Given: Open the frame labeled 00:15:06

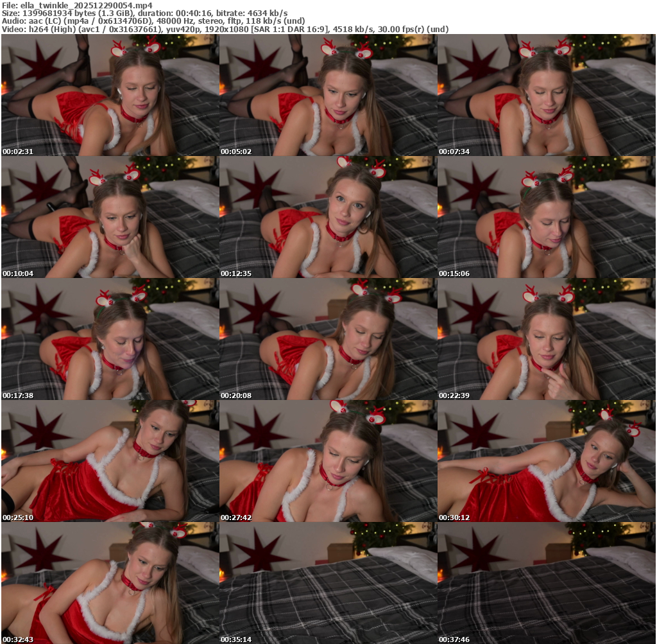Looking at the screenshot, I should click(x=546, y=217).
